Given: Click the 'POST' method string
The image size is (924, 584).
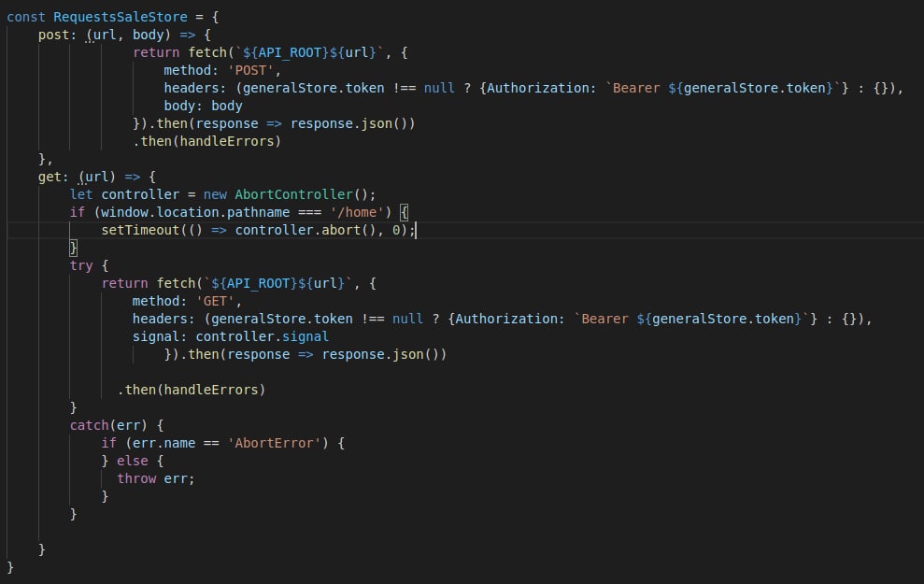Looking at the screenshot, I should tap(250, 70).
